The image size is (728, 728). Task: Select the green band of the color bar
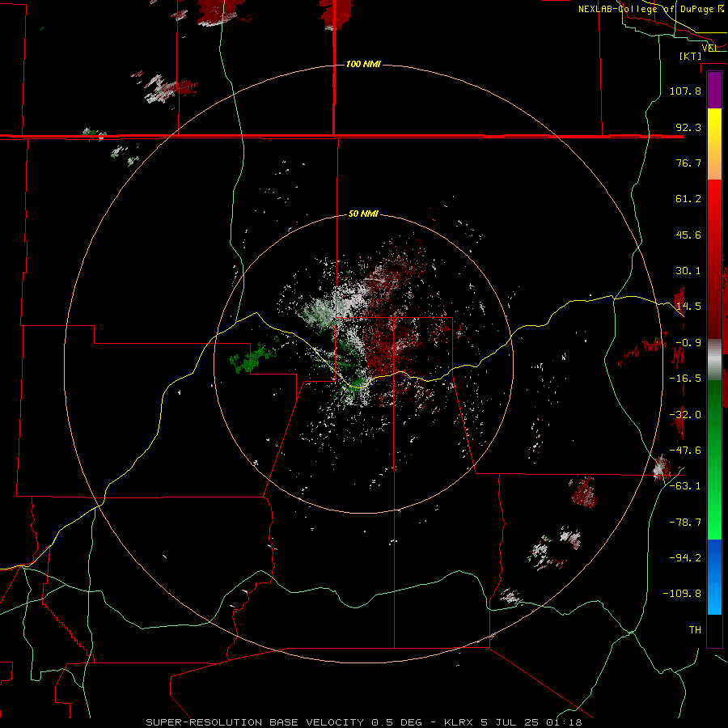pos(714,459)
